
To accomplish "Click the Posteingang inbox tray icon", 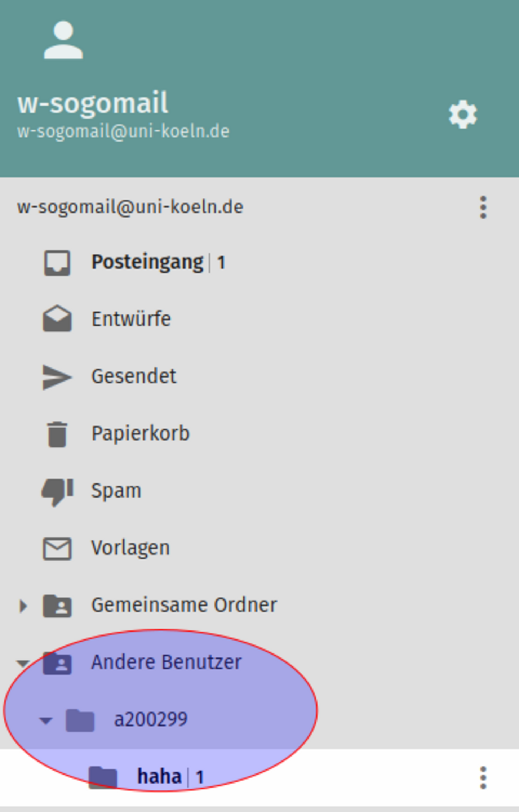I will (x=57, y=263).
